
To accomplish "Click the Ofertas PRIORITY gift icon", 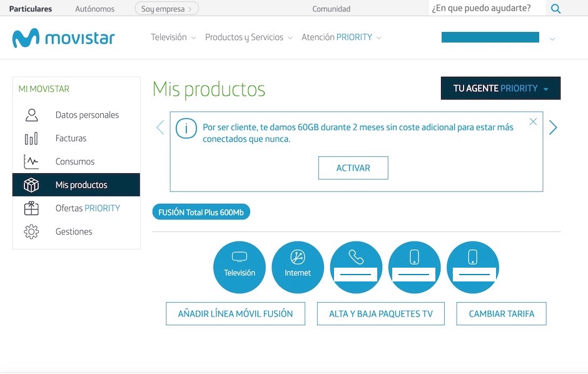I will tap(31, 208).
